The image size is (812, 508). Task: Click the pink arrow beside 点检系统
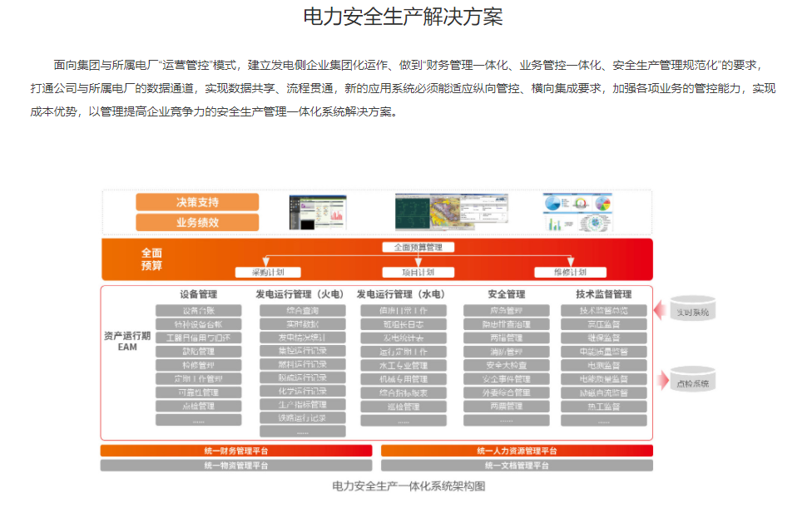(663, 381)
